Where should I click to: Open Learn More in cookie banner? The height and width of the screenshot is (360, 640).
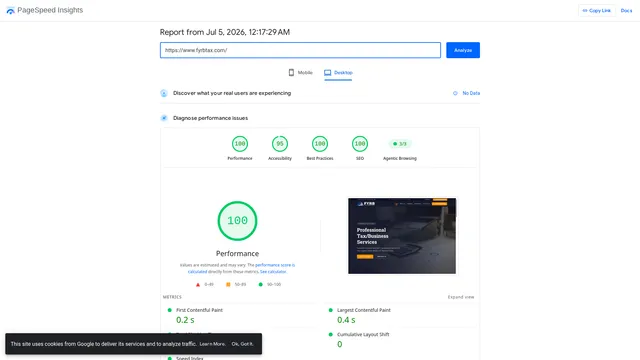[x=212, y=344]
